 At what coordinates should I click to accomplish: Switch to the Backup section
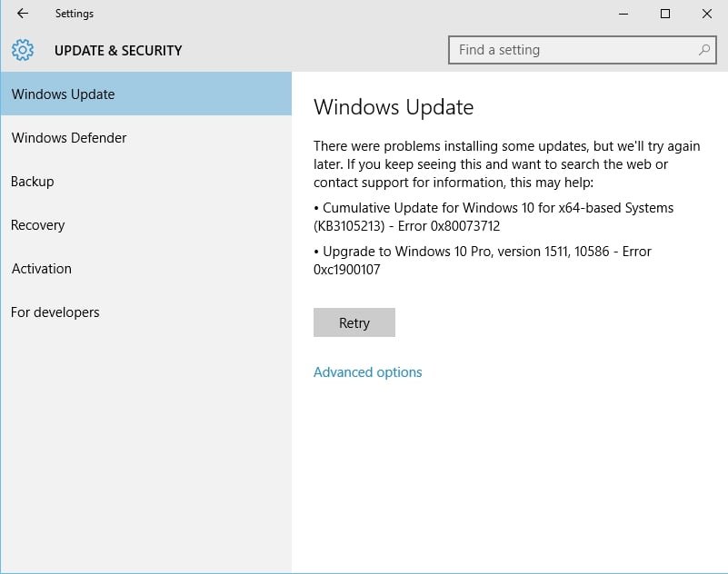pos(33,182)
